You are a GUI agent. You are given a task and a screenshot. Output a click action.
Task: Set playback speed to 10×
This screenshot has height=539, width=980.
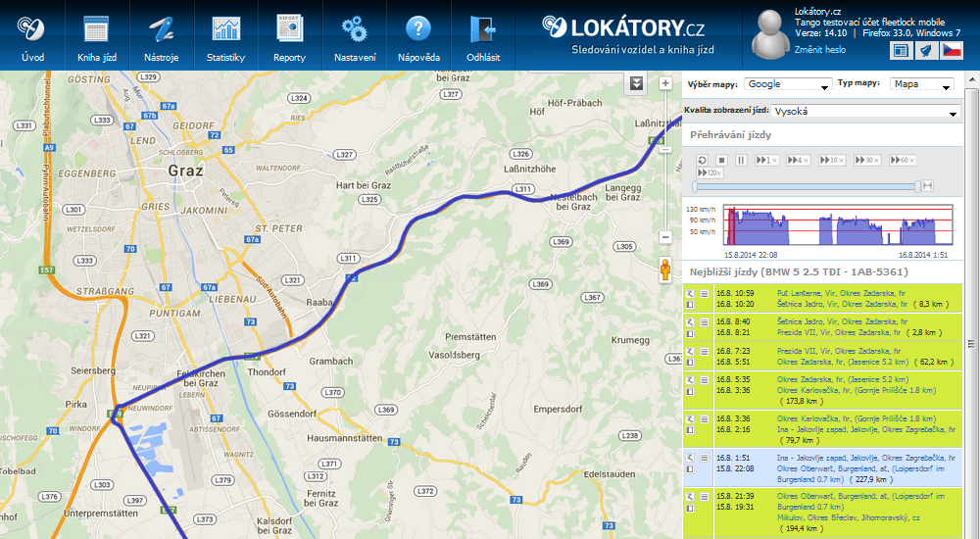832,160
